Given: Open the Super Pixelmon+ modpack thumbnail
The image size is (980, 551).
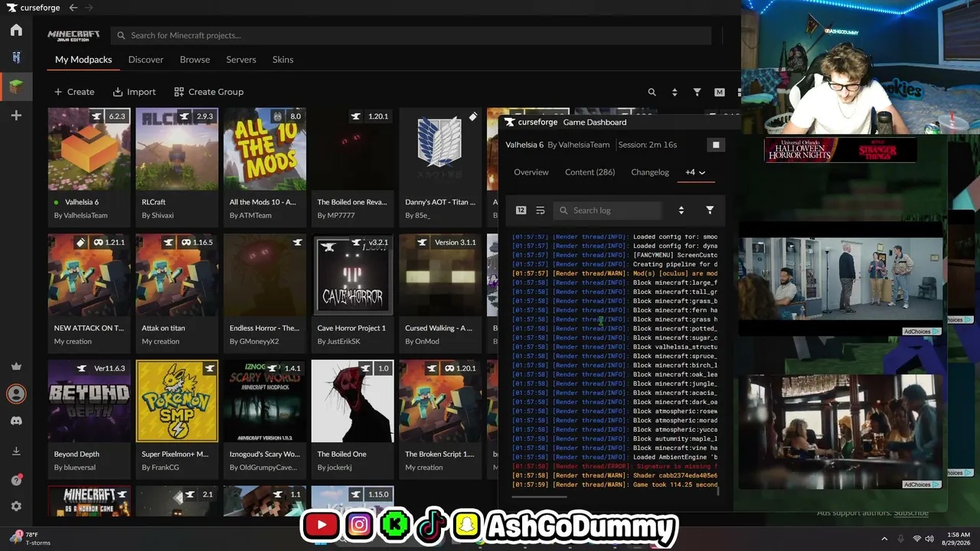Looking at the screenshot, I should click(177, 401).
